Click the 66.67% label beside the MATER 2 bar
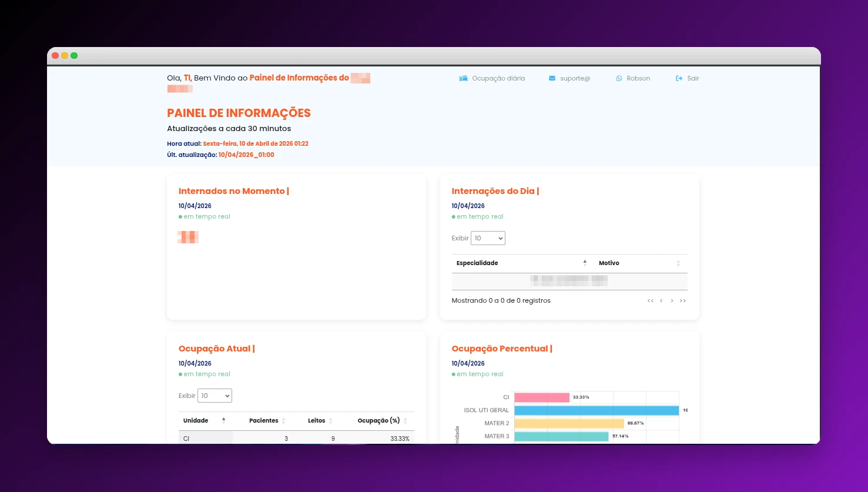Viewport: 868px width, 492px height. (636, 423)
